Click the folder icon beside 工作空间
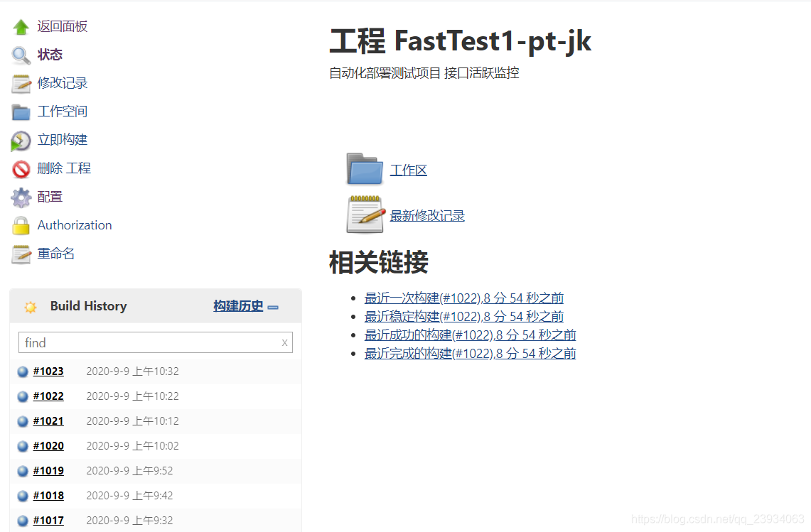The width and height of the screenshot is (811, 532). pos(21,112)
